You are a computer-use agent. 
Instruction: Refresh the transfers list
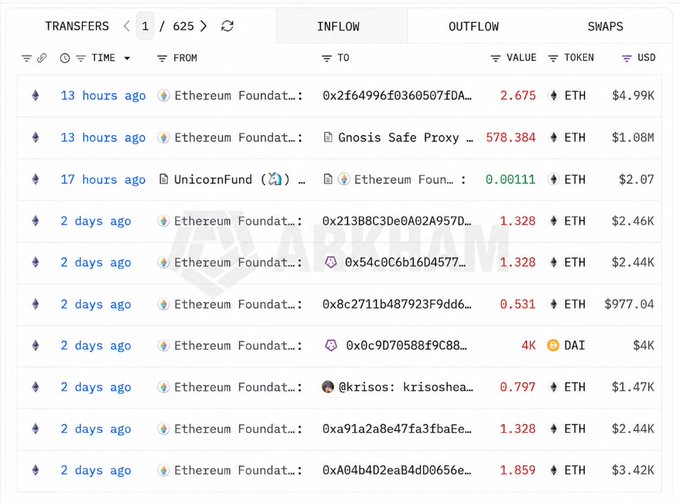pyautogui.click(x=227, y=26)
